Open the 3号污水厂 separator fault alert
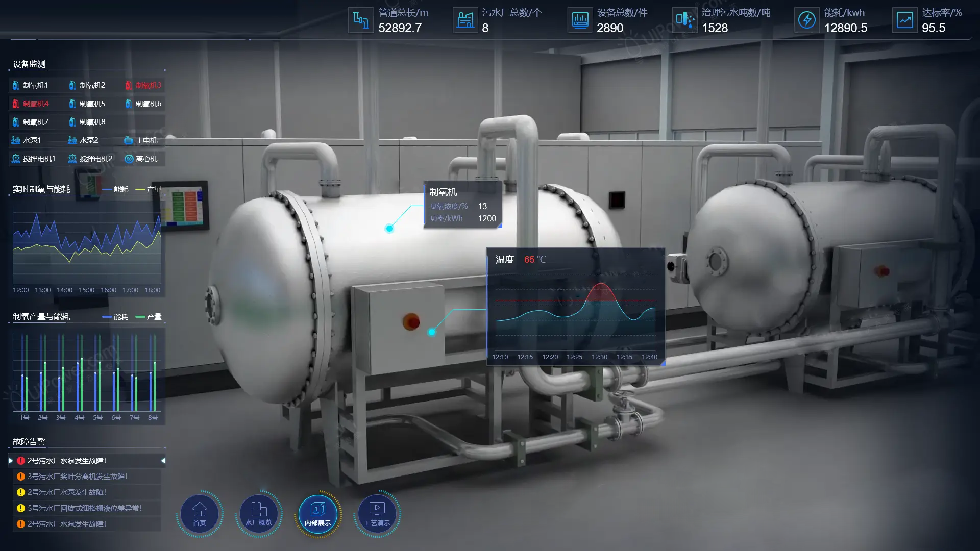This screenshot has width=980, height=551. [77, 477]
